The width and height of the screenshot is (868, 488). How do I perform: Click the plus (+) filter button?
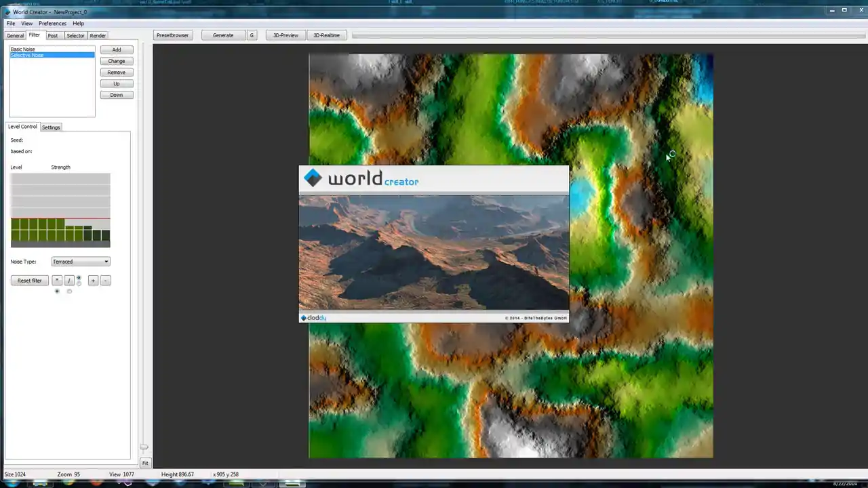[x=93, y=281]
